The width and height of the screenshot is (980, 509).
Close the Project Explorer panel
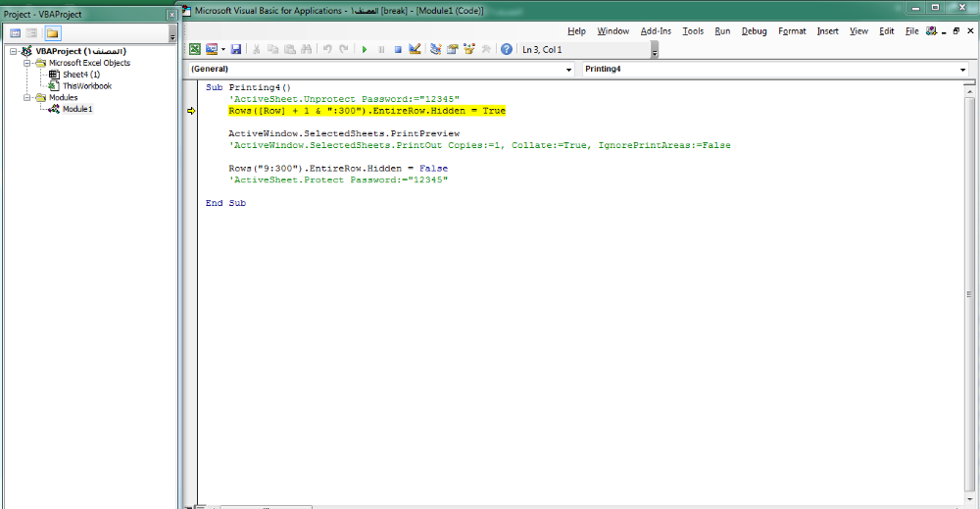(172, 16)
